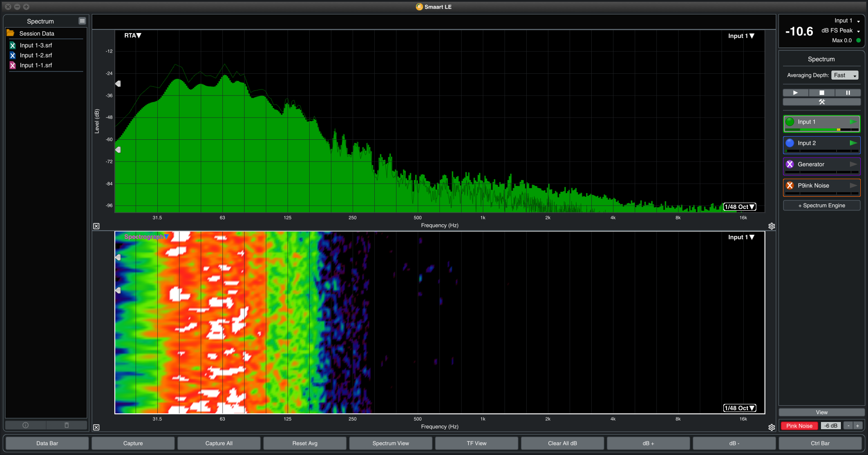This screenshot has height=455, width=868.
Task: Click the Capture button
Action: (133, 443)
